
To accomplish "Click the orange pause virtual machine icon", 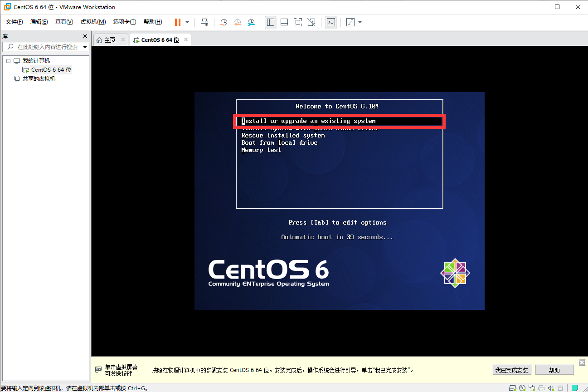I will pyautogui.click(x=178, y=22).
